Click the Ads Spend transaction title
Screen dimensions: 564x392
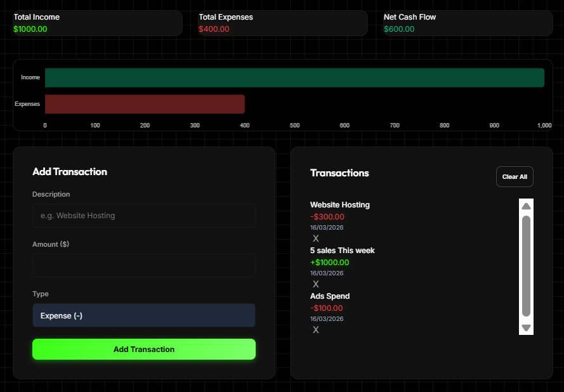[330, 296]
